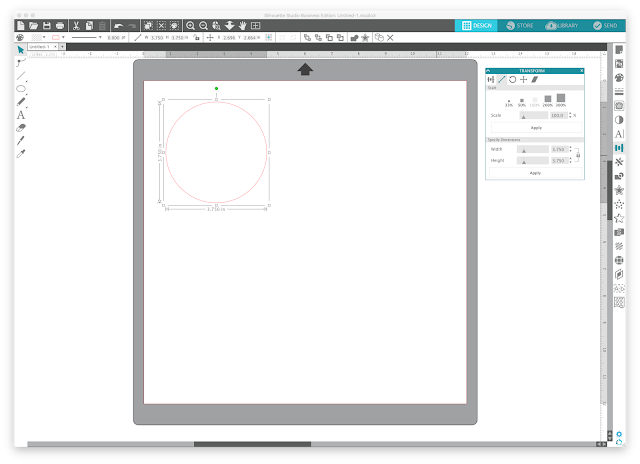Switch to the STORE tab
Screen dimensions: 640x464
point(520,26)
